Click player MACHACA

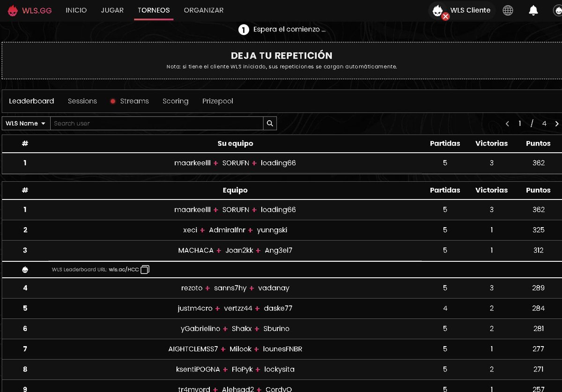click(x=196, y=251)
